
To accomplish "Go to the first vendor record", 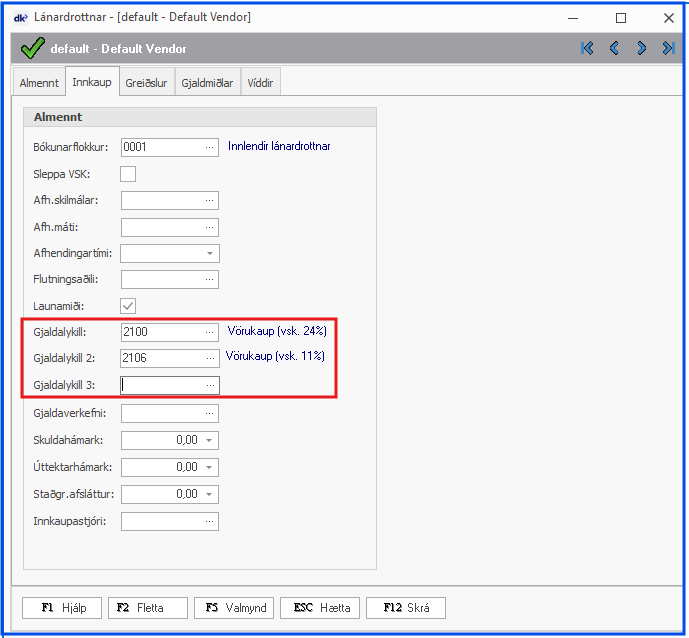I will [587, 48].
